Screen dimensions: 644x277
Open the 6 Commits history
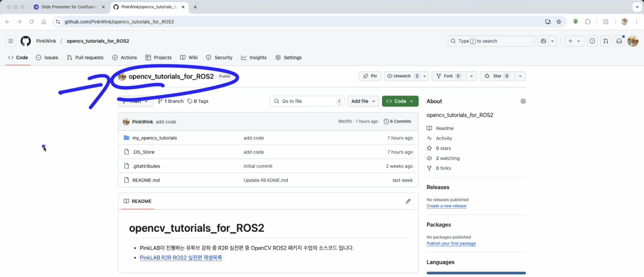[398, 121]
